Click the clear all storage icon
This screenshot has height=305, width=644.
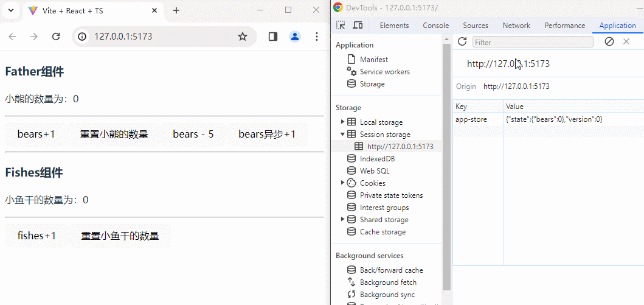(609, 41)
